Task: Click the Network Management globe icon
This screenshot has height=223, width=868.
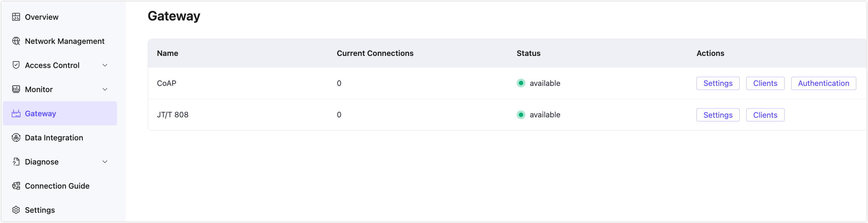Action: click(16, 41)
